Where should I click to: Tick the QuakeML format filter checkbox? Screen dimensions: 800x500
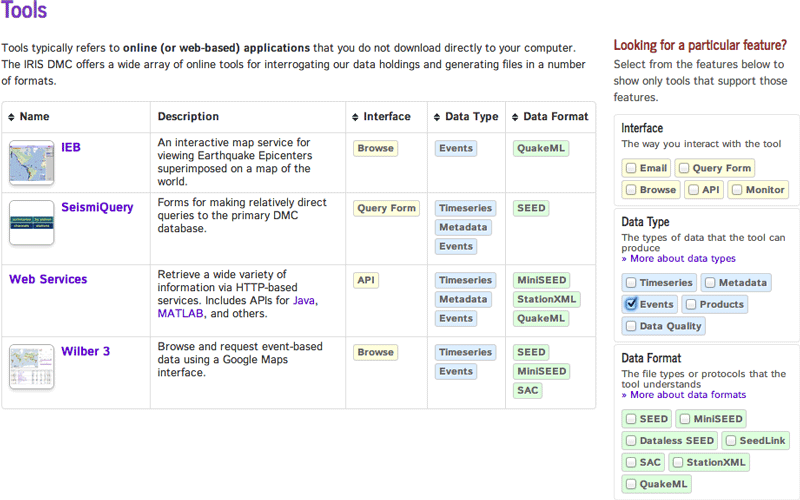click(x=631, y=484)
